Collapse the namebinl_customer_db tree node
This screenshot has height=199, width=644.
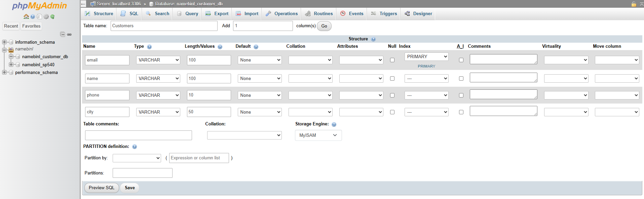pos(11,56)
